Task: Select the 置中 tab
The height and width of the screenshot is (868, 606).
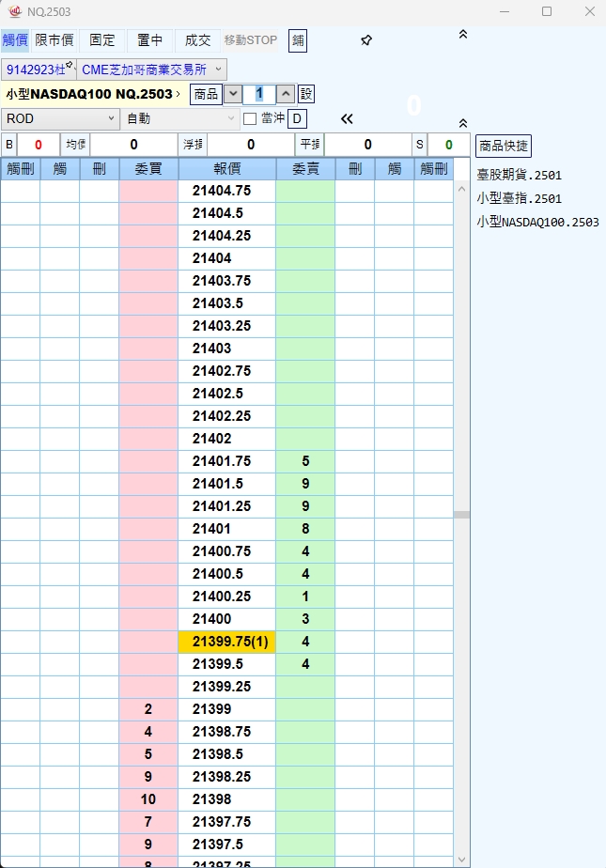Action: coord(149,40)
